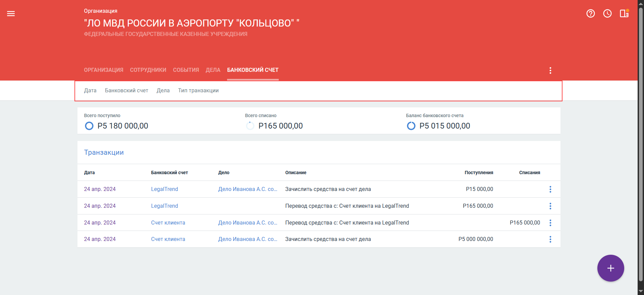
Task: Click the purple add transaction button
Action: coord(610,268)
